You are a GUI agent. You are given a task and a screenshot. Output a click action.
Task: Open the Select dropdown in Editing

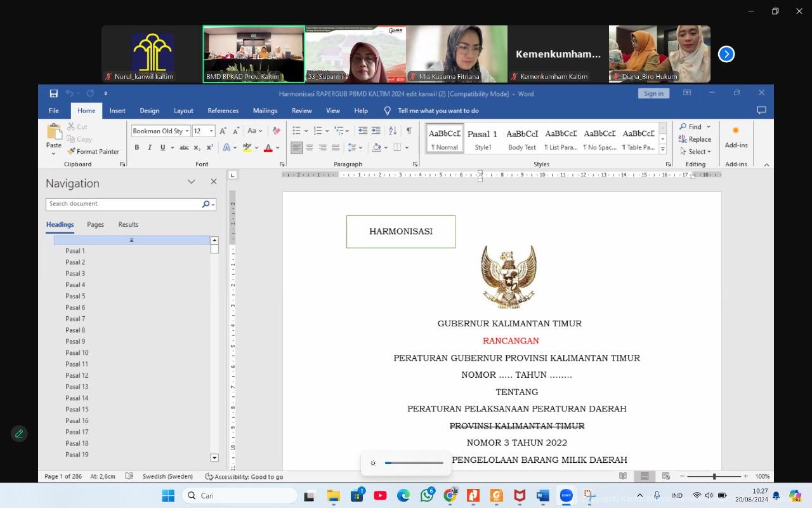click(x=695, y=151)
